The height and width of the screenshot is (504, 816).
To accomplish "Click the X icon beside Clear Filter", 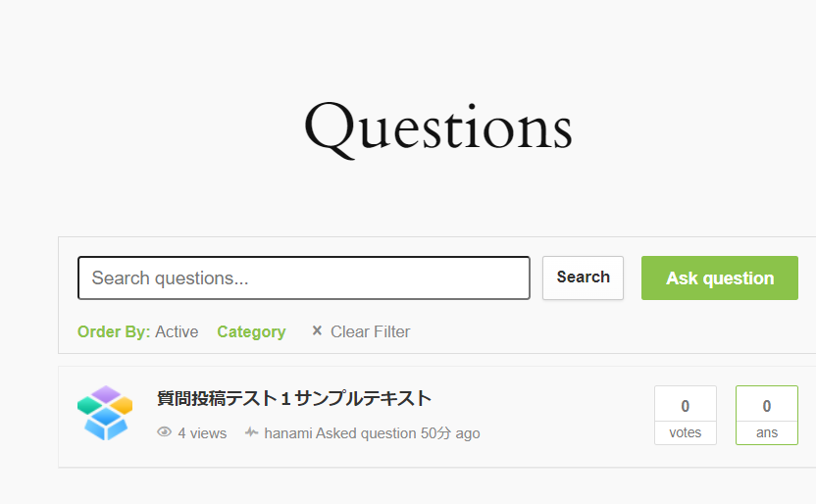I will coord(317,331).
